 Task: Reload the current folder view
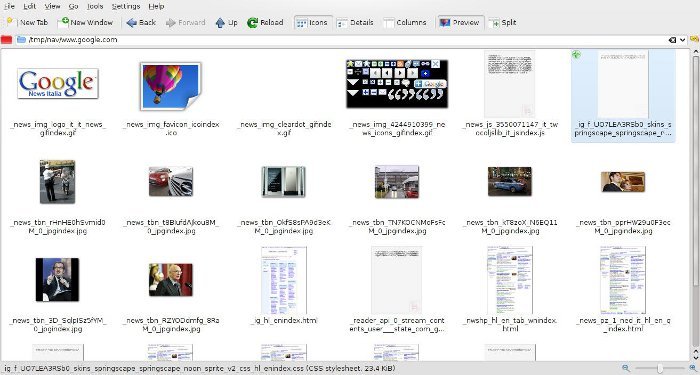point(265,22)
